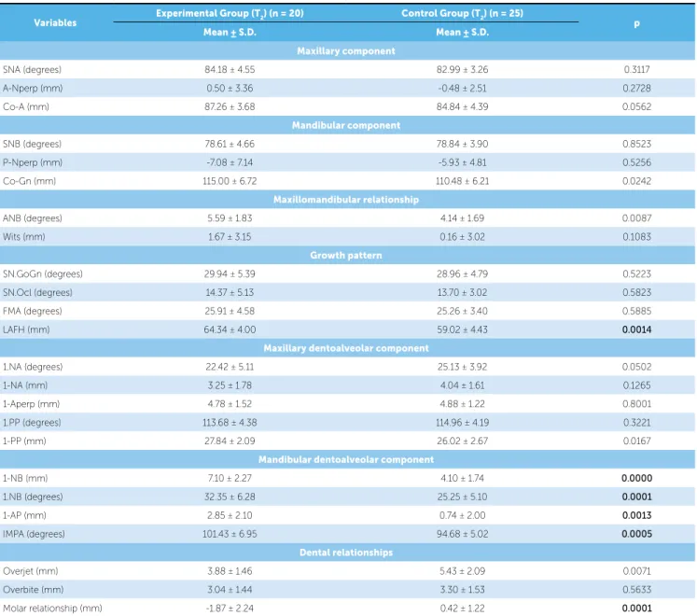Image resolution: width=697 pixels, height=616 pixels.
Task: Click the value '115.00 ± 6.72'
Action: pyautogui.click(x=230, y=181)
